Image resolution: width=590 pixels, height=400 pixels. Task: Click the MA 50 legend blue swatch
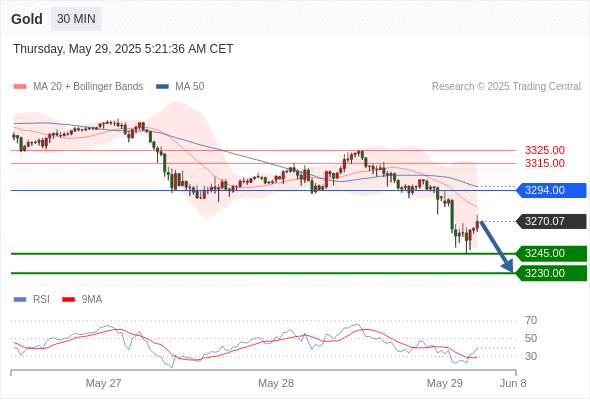(x=162, y=87)
